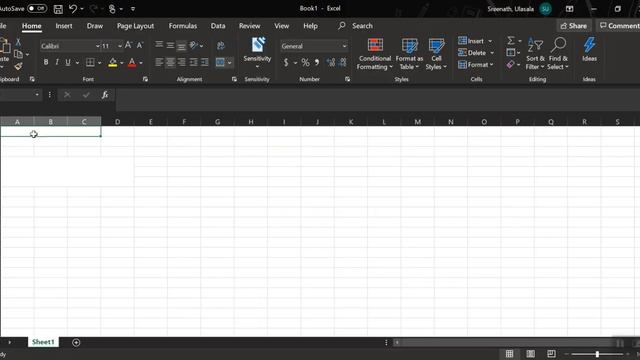Click the Save icon in the title bar
Image resolution: width=640 pixels, height=360 pixels.
click(58, 9)
